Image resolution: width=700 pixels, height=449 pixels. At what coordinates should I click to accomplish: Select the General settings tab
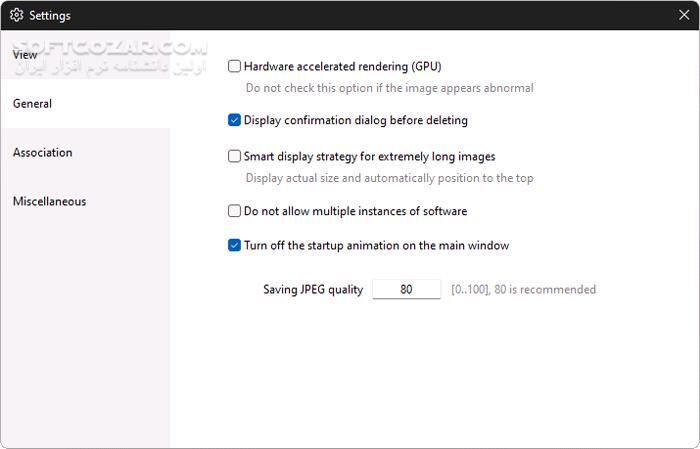click(32, 104)
